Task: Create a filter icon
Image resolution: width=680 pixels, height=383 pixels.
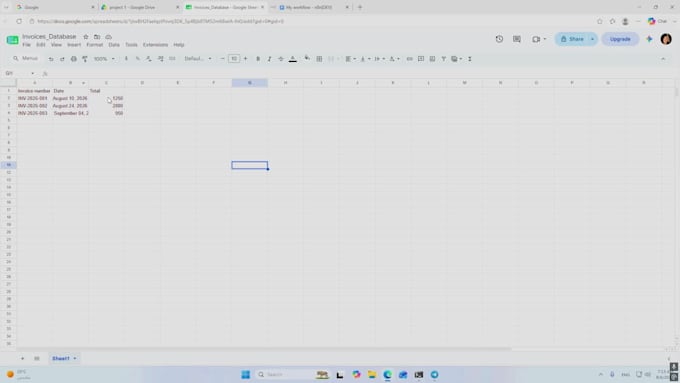Action: click(x=444, y=59)
